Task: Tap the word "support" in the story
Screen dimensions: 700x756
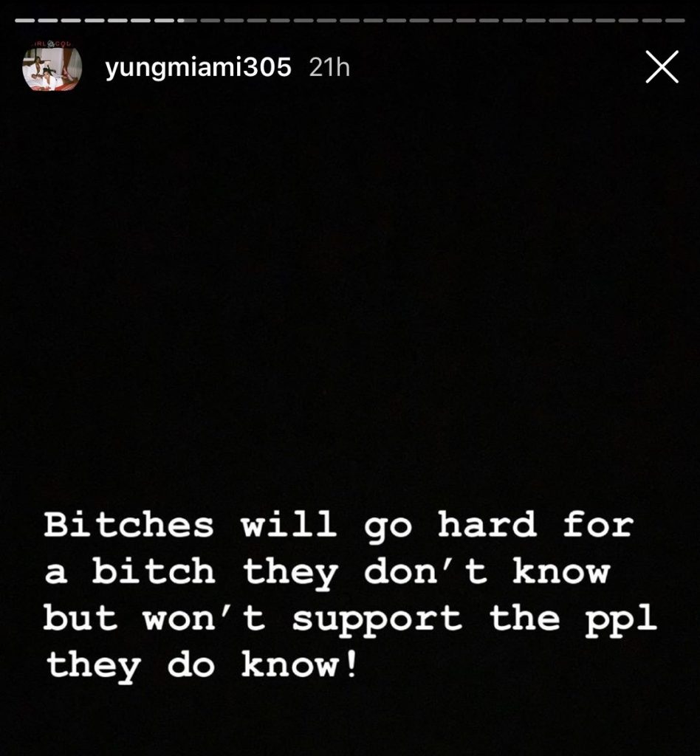Action: [377, 620]
